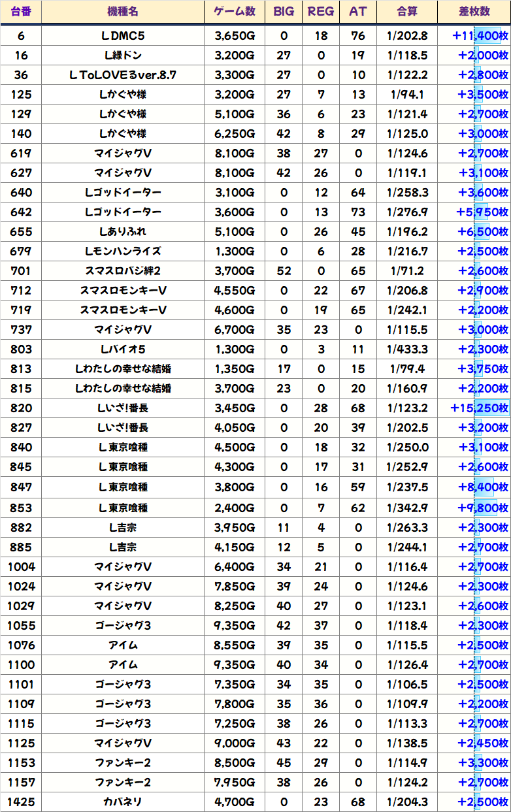This screenshot has height=812, width=511.
Task: Select the AT column header
Action: tap(358, 12)
